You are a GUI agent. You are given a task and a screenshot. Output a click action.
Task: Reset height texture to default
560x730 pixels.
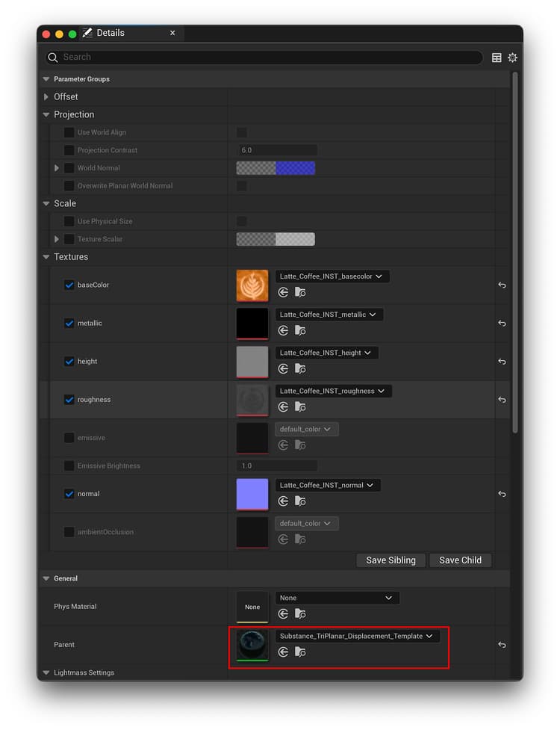[x=502, y=362]
